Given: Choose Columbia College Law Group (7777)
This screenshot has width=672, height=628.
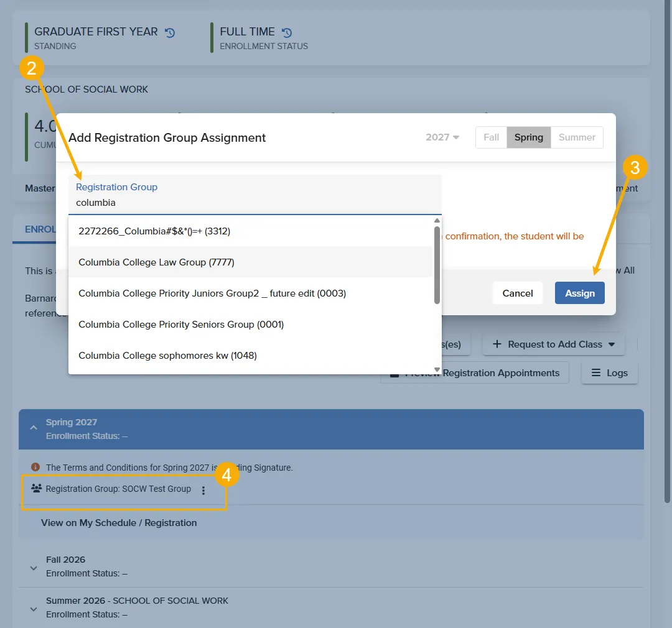Looking at the screenshot, I should click(250, 262).
